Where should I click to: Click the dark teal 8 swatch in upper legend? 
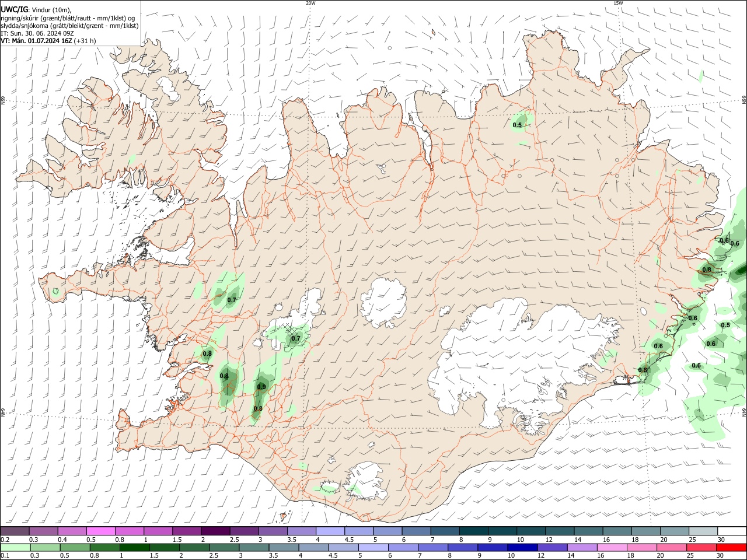click(x=473, y=531)
